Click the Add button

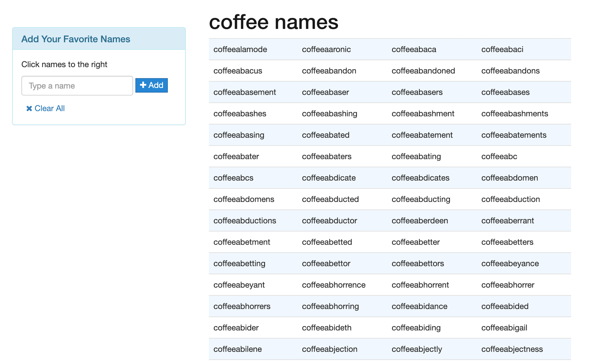coord(151,85)
